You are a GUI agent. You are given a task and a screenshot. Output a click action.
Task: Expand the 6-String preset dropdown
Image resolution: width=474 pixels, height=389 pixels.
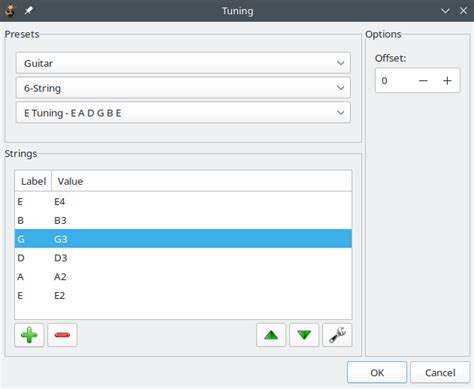pos(183,88)
